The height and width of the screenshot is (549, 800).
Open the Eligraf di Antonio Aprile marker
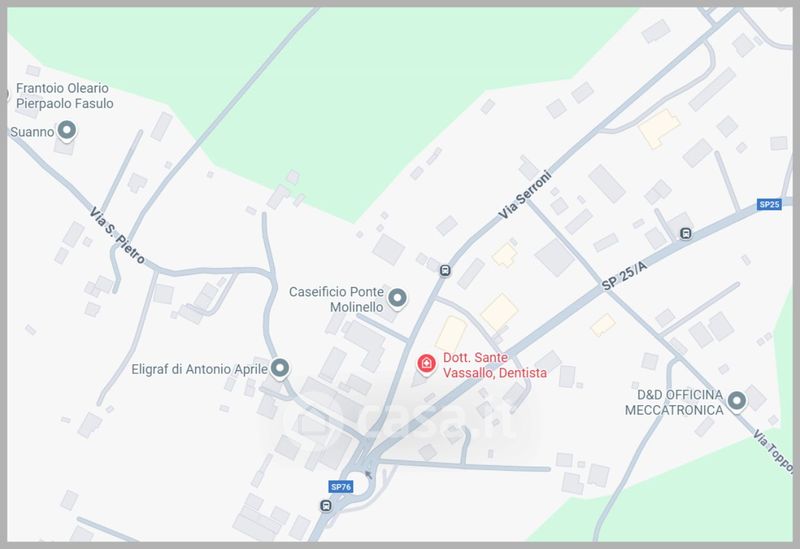coord(280,368)
